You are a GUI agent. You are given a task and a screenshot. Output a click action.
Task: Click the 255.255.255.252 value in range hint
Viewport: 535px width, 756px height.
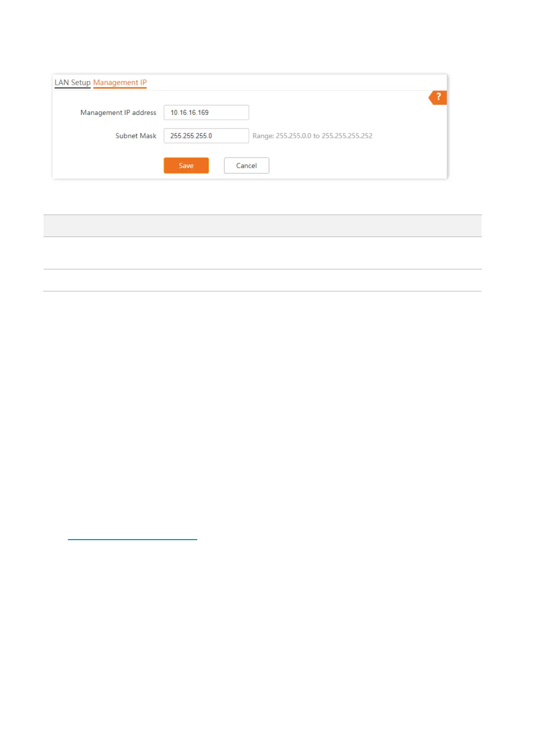(x=347, y=136)
